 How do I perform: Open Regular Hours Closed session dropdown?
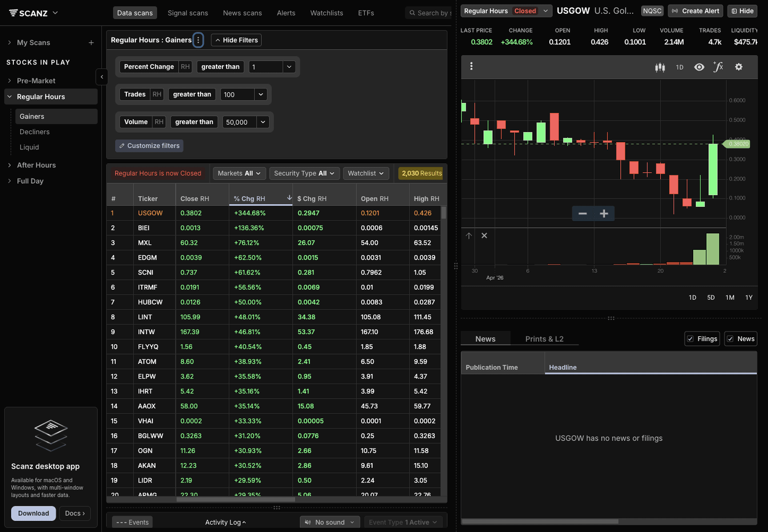coord(506,11)
